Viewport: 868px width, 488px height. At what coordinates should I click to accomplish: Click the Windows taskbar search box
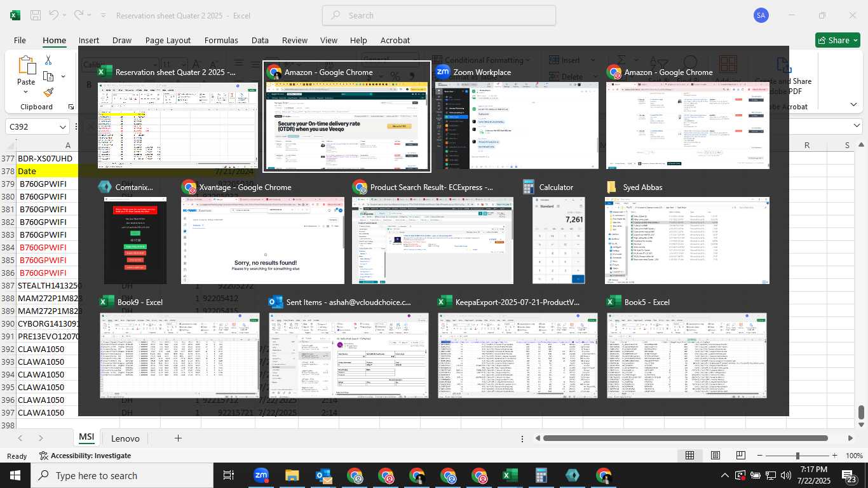[122, 475]
